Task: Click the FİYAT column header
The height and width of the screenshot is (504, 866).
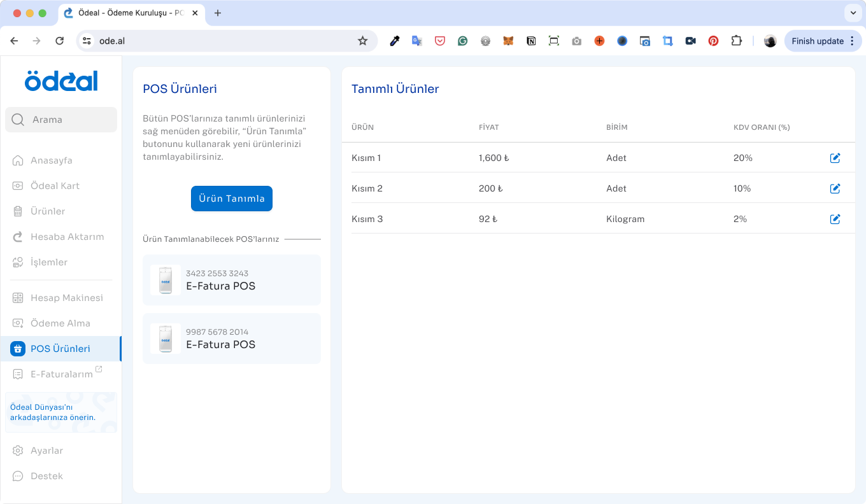Action: (x=489, y=127)
